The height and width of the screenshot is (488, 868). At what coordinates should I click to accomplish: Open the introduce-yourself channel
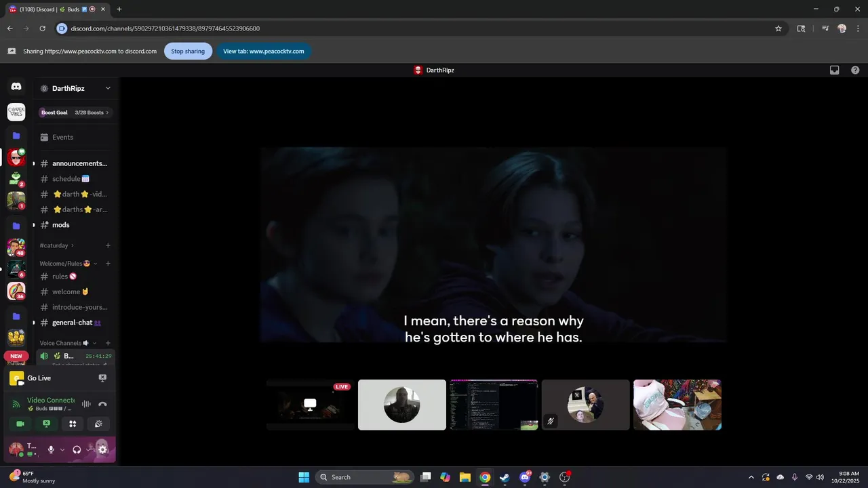point(75,307)
